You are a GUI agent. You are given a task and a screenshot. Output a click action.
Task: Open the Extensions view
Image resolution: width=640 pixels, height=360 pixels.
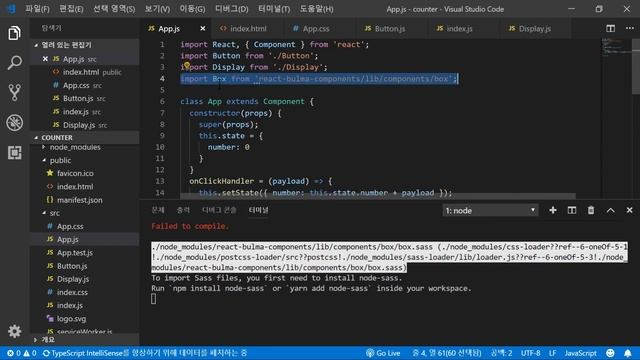[x=14, y=152]
